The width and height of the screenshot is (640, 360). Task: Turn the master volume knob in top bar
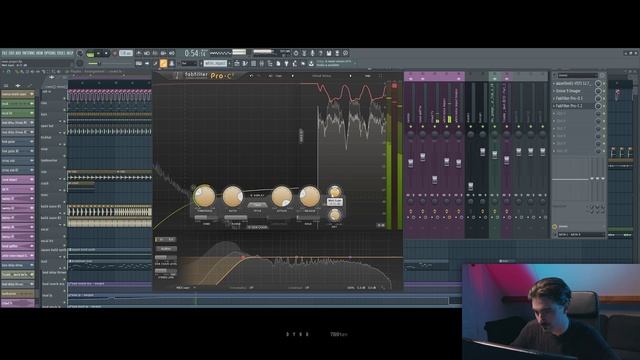click(80, 53)
